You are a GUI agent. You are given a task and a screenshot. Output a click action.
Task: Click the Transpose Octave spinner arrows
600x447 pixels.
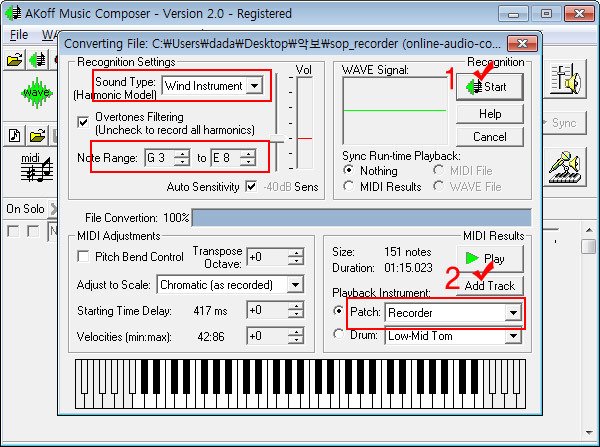(x=296, y=257)
